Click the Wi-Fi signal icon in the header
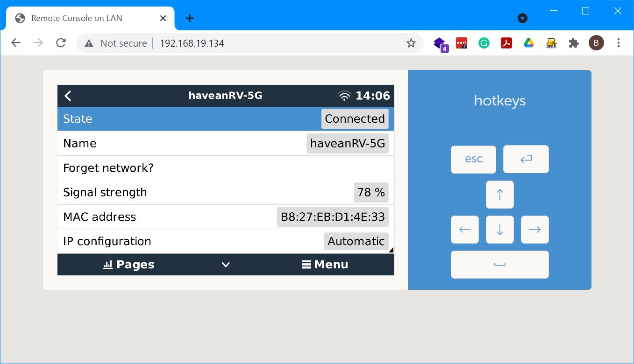Viewport: 634px width, 364px height. pyautogui.click(x=344, y=96)
